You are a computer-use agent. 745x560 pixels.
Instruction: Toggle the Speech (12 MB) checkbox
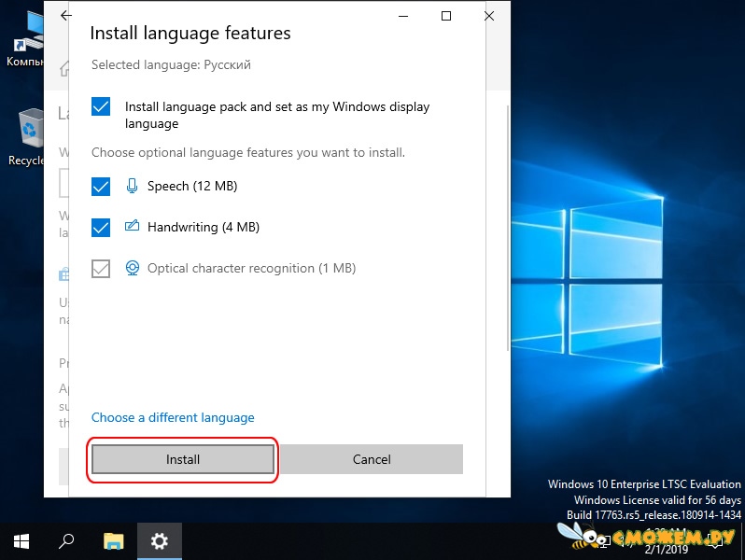pos(101,186)
